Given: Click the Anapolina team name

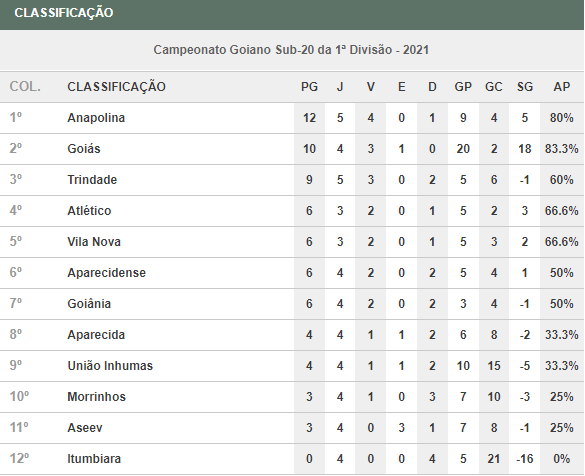Looking at the screenshot, I should coord(96,118).
